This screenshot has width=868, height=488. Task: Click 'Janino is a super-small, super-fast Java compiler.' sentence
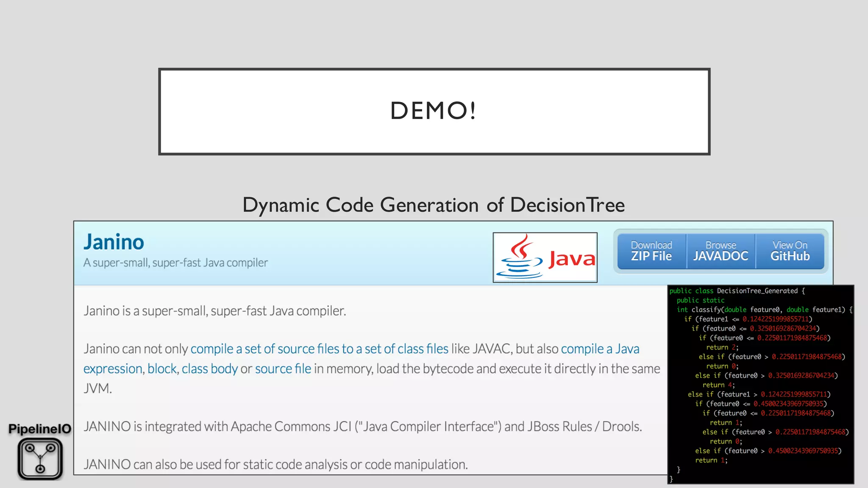[x=215, y=311]
